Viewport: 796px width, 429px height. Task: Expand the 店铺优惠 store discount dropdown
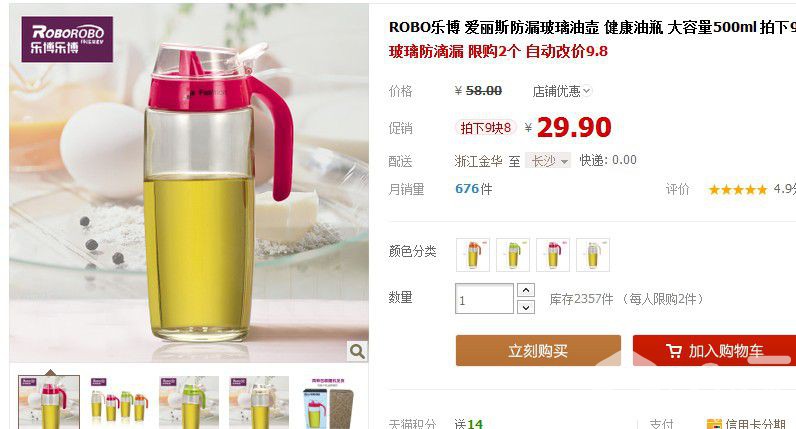coord(561,91)
